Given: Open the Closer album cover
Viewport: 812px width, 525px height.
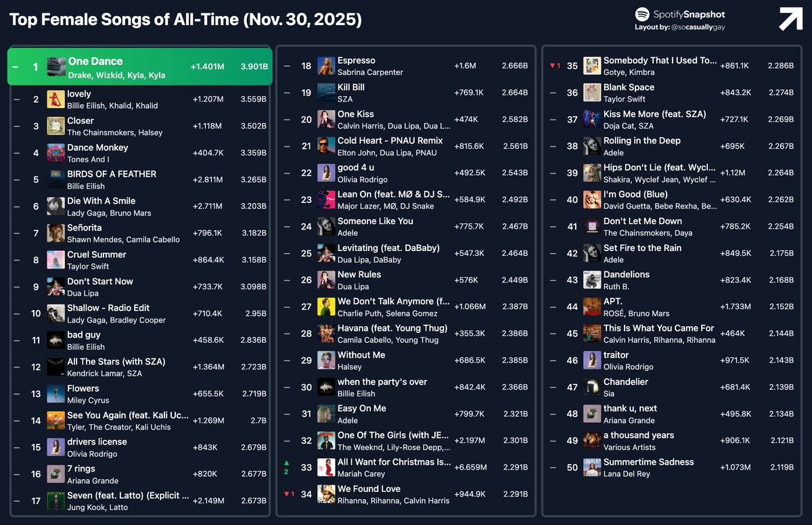Looking at the screenshot, I should pos(56,126).
